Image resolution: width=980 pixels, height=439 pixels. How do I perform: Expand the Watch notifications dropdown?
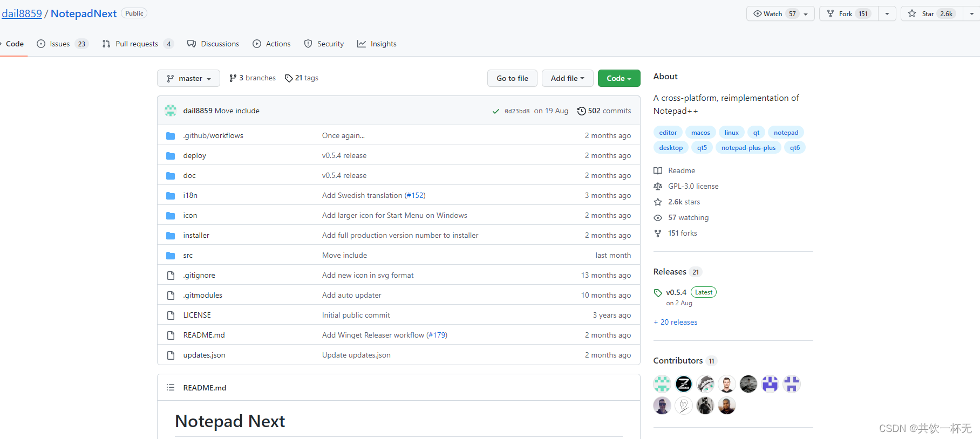tap(780, 13)
